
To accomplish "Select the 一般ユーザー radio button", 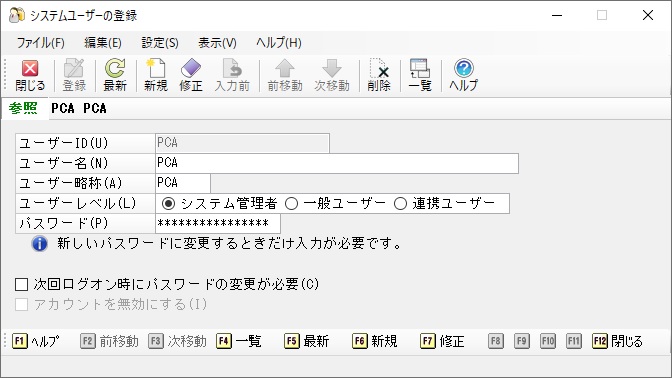I will point(291,204).
